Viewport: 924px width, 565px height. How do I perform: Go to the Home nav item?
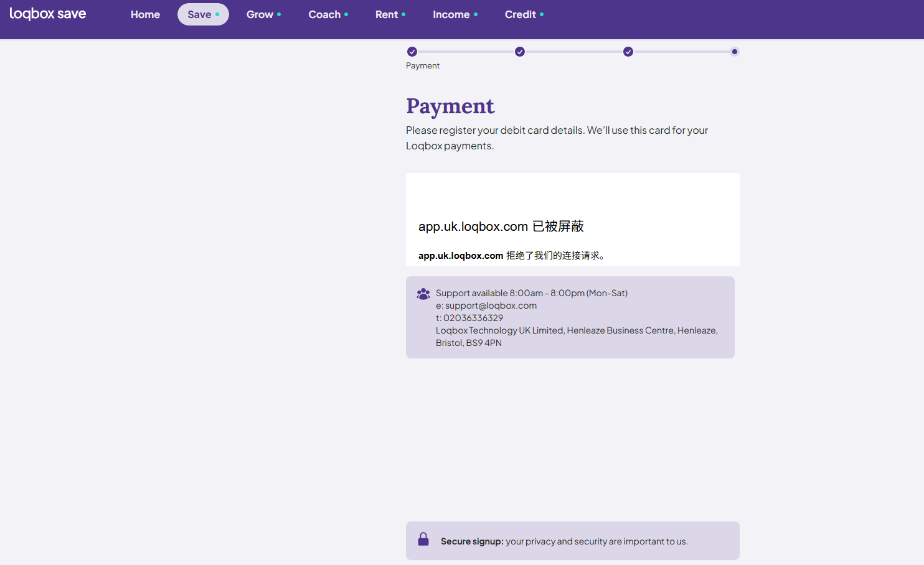145,14
